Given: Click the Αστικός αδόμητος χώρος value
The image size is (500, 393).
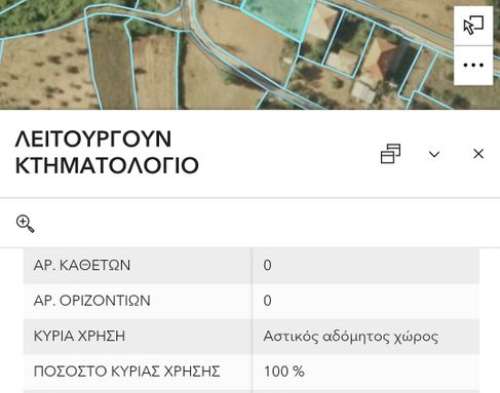Looking at the screenshot, I should 351,336.
